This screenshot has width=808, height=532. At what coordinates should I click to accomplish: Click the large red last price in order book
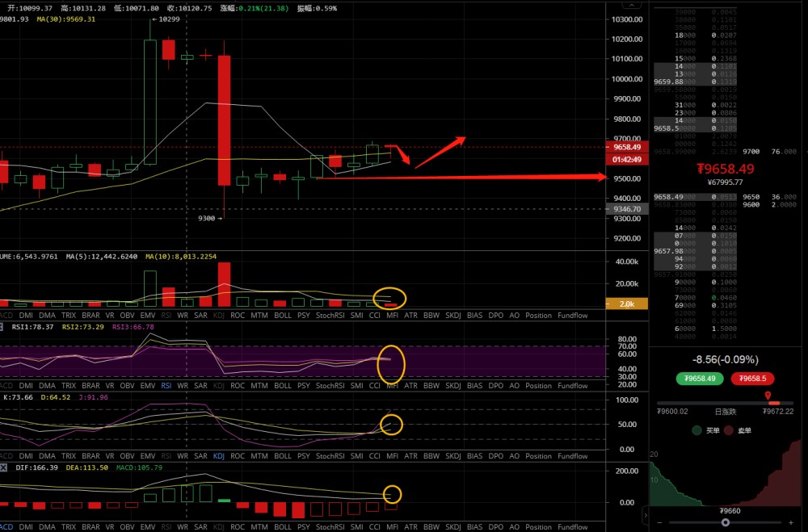[725, 169]
